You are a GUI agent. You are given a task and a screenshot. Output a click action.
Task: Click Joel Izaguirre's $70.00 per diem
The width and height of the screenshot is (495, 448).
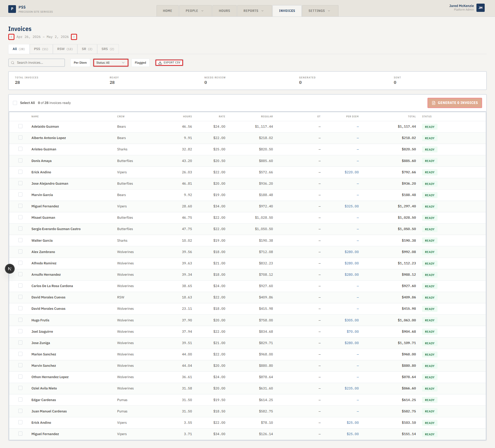pos(353,332)
